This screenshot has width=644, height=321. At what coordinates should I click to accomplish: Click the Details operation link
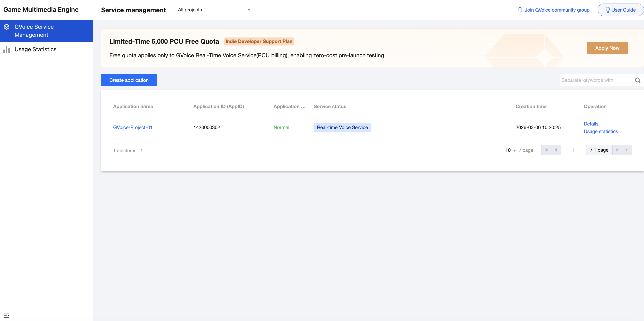click(x=591, y=124)
